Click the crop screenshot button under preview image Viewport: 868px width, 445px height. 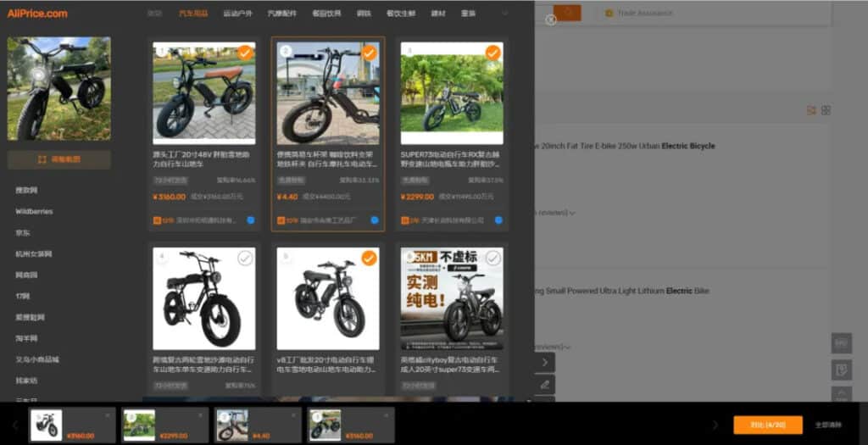pos(58,159)
